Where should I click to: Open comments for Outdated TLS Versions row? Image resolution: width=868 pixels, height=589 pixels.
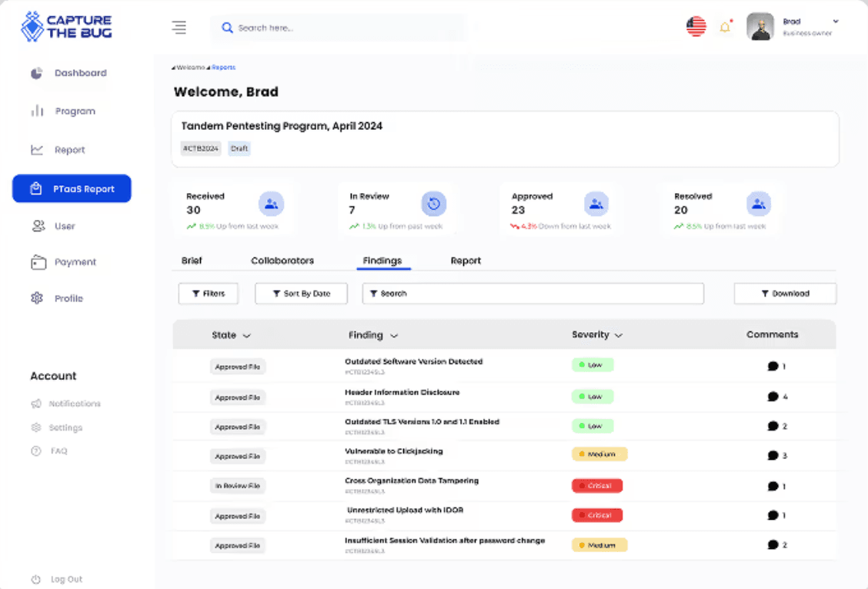pyautogui.click(x=773, y=426)
